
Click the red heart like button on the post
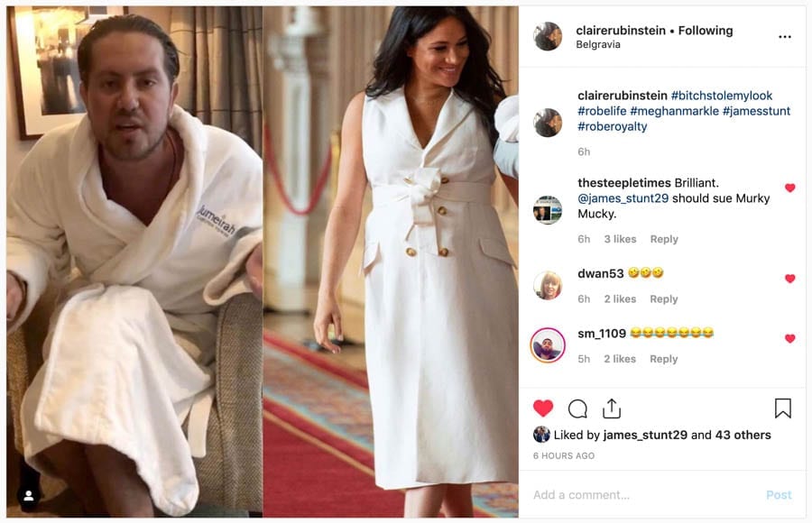(x=543, y=408)
